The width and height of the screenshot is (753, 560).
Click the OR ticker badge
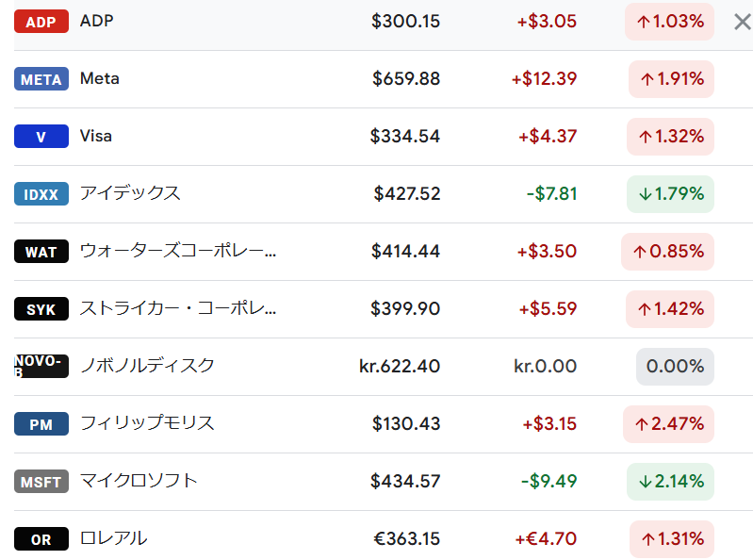(x=41, y=539)
